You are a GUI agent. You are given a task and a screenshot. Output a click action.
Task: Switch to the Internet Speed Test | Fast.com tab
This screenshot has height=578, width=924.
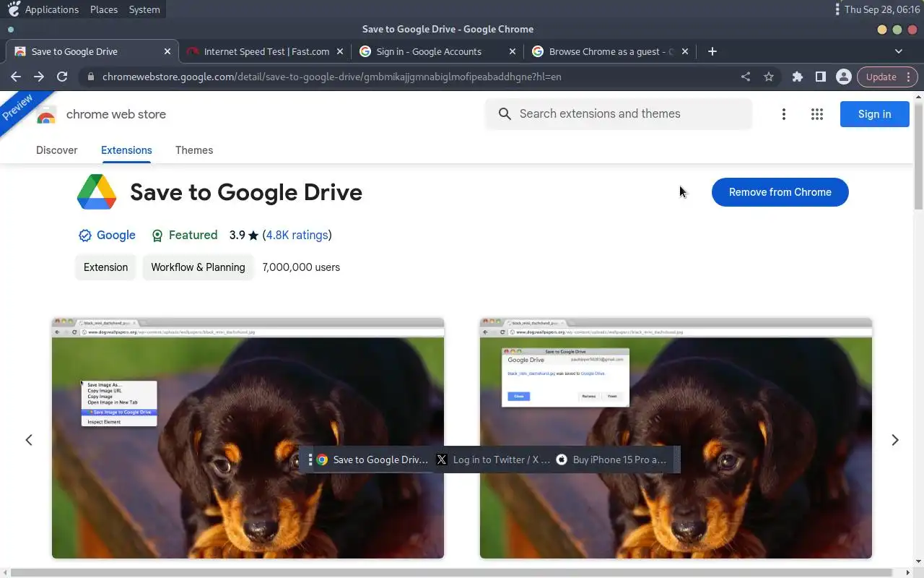(264, 51)
